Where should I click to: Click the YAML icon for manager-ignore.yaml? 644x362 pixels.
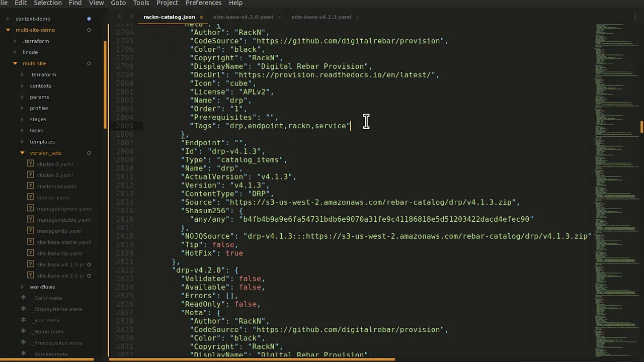click(x=31, y=209)
